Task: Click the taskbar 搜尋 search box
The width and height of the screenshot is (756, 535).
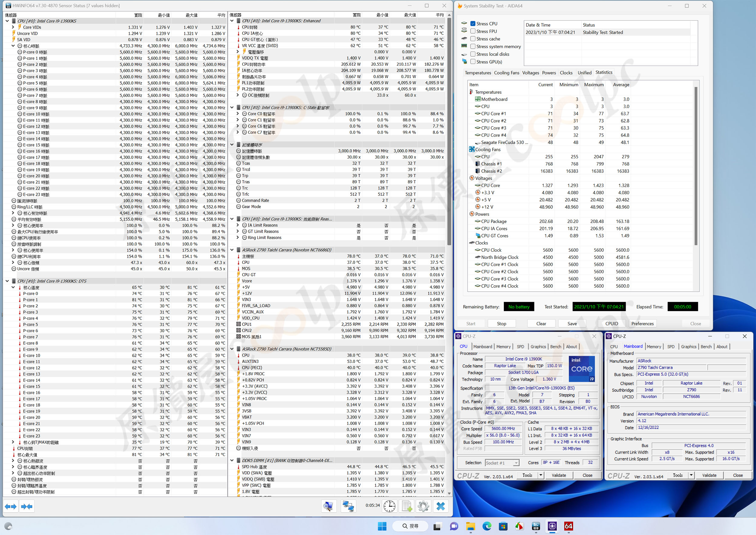Action: (410, 526)
